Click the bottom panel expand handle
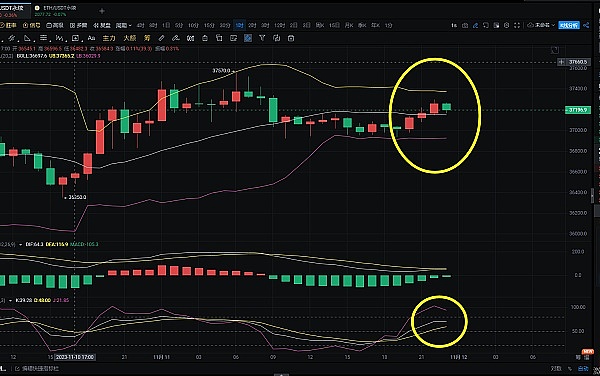The height and width of the screenshot is (376, 600). tap(282, 374)
